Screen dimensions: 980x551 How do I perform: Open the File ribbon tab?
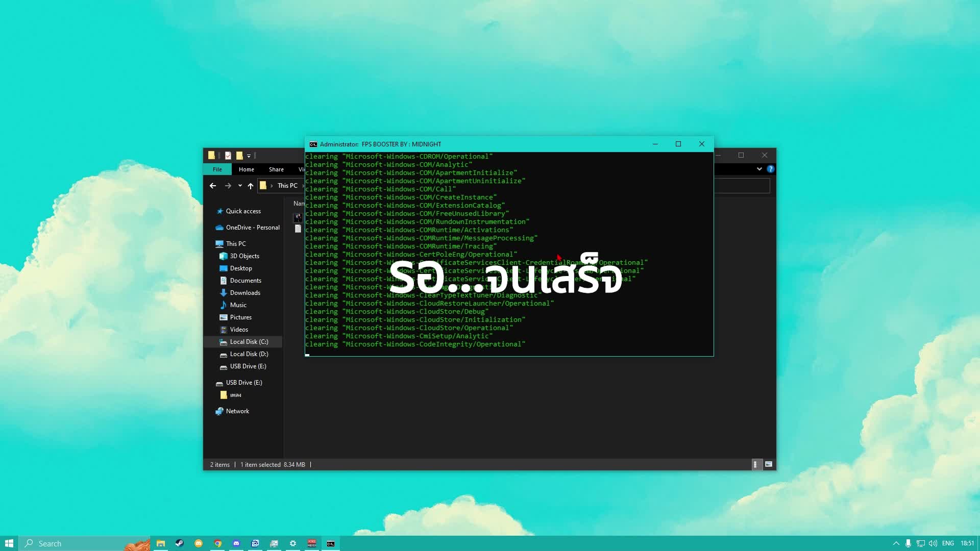(x=217, y=169)
